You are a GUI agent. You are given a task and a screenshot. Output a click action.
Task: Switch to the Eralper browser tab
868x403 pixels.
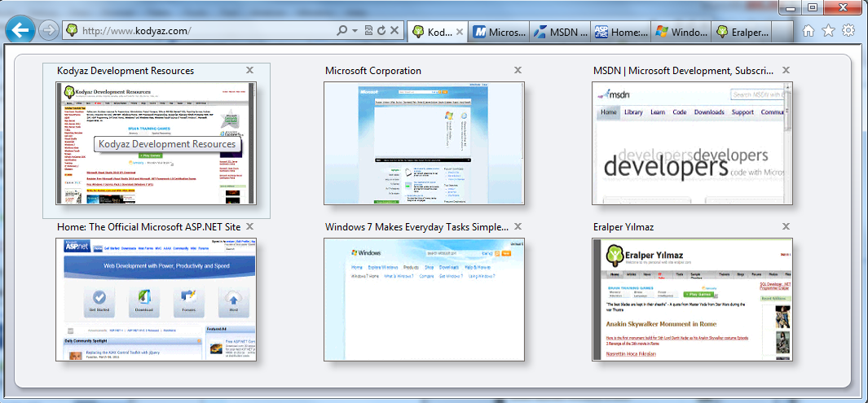tap(742, 32)
